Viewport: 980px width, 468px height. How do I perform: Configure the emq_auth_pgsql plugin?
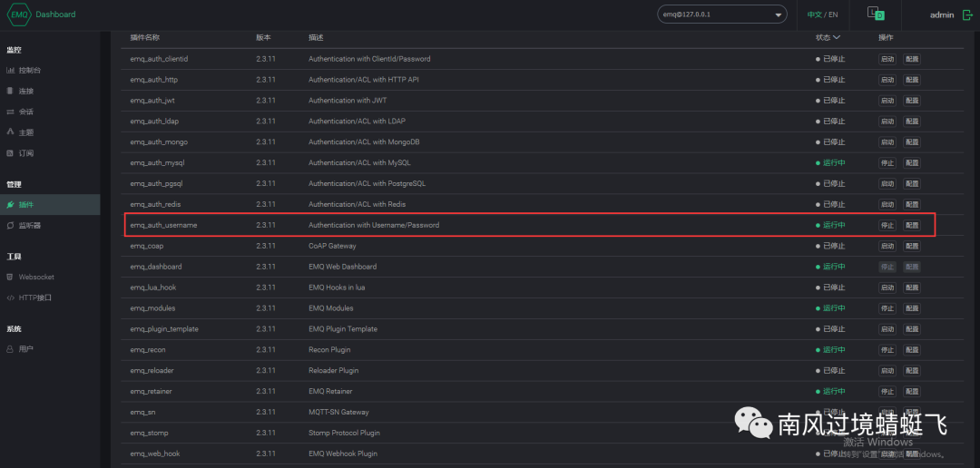[912, 184]
